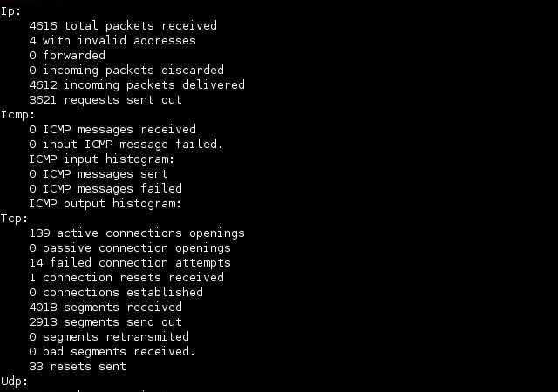Viewport: 558px width, 392px height.
Task: Click '1 connection resets received' line
Action: pyautogui.click(x=126, y=278)
